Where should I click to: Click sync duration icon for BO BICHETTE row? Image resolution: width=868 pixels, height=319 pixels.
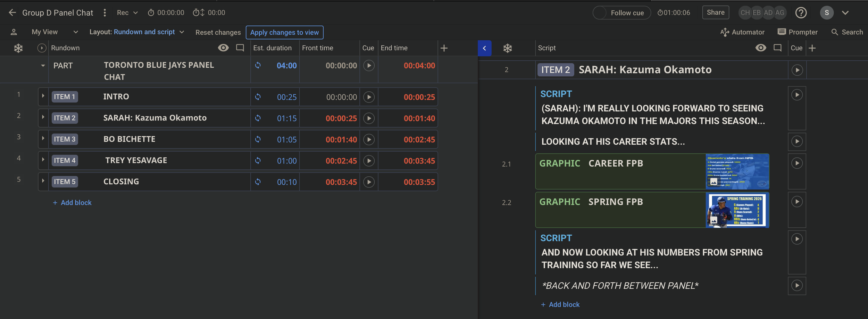pos(258,139)
